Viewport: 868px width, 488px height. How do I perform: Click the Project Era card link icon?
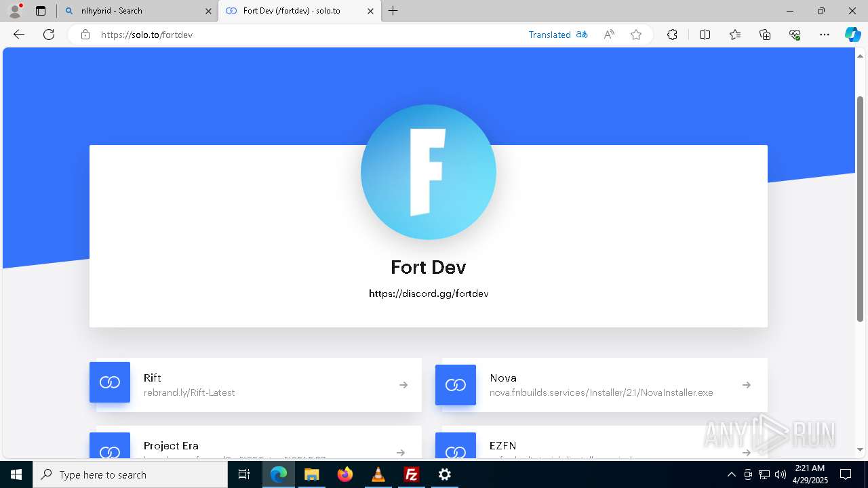[x=110, y=446]
